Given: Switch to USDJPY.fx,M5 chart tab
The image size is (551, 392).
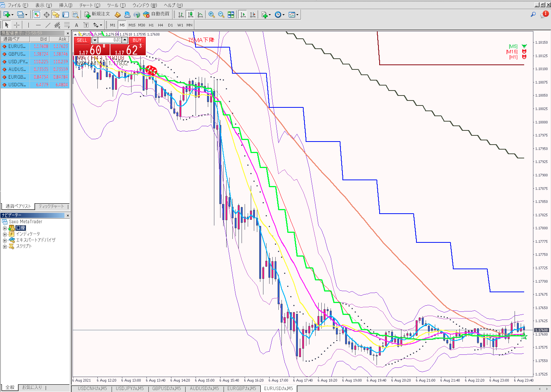Looking at the screenshot, I should tap(130, 389).
